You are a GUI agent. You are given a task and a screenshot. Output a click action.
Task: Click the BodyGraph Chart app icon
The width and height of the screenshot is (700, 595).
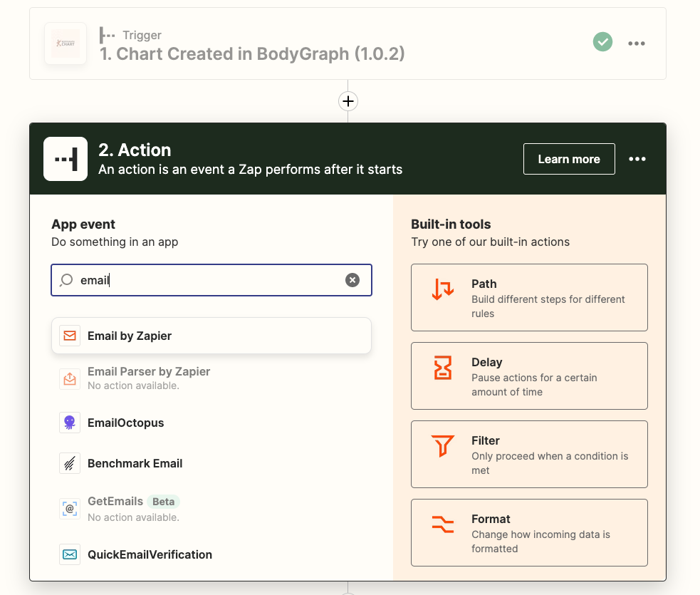click(x=66, y=43)
